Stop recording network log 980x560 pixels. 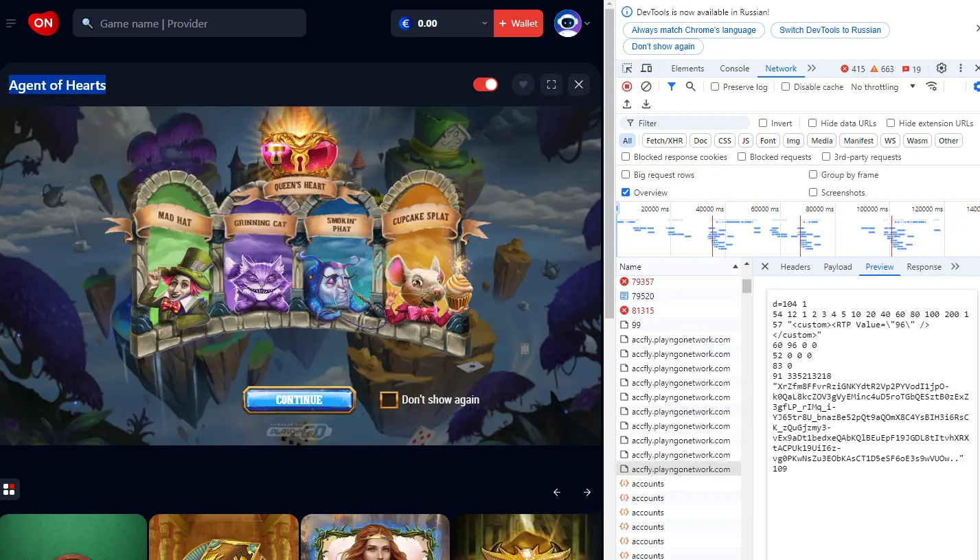[627, 86]
